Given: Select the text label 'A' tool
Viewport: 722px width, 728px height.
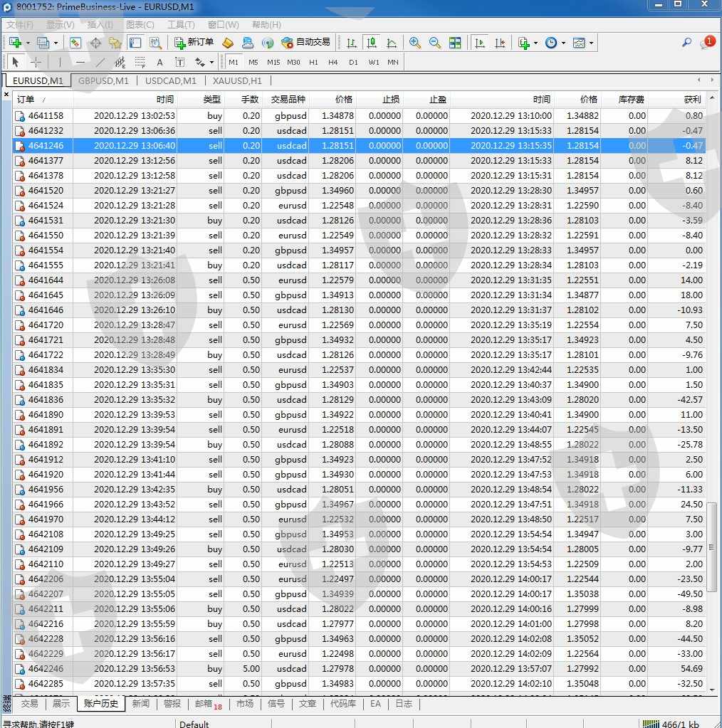Looking at the screenshot, I should pyautogui.click(x=159, y=62).
